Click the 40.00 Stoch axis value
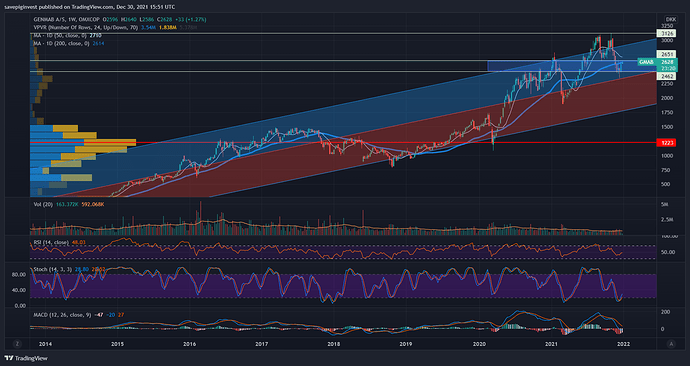The height and width of the screenshot is (366, 690). coord(18,290)
